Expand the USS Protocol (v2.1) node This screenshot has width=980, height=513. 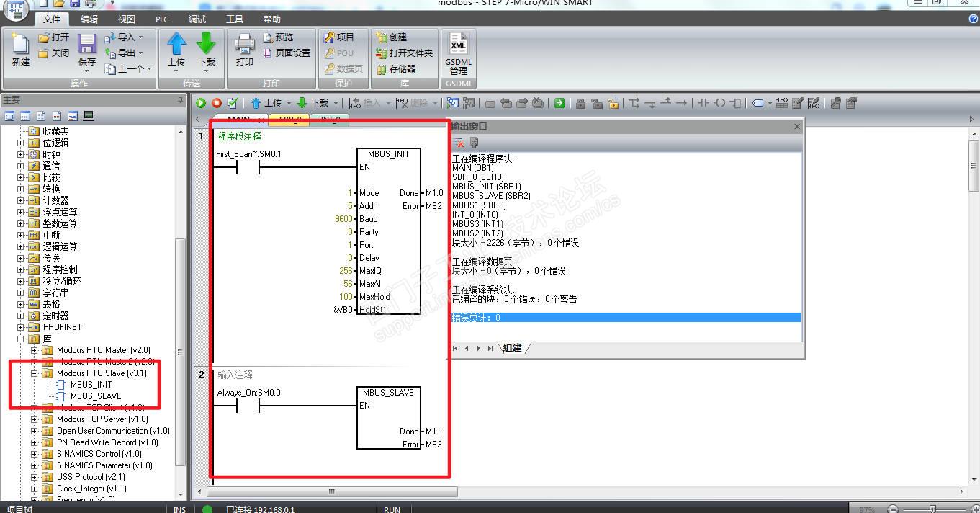(34, 477)
